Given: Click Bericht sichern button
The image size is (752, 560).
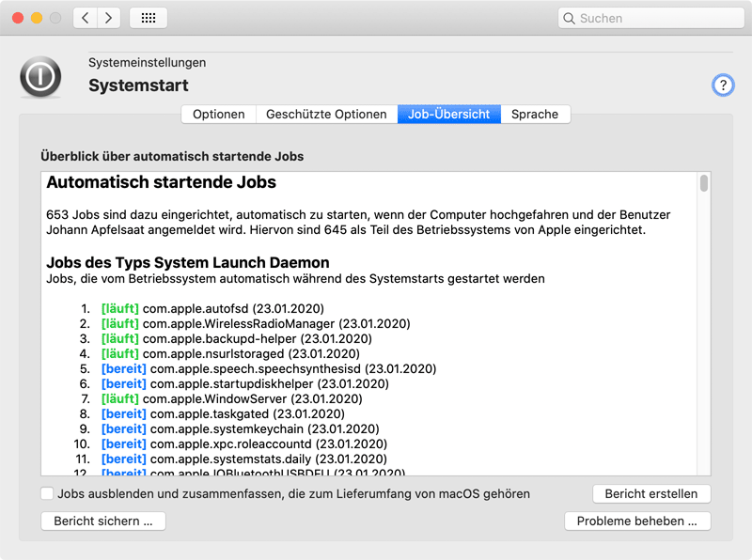Looking at the screenshot, I should [103, 521].
